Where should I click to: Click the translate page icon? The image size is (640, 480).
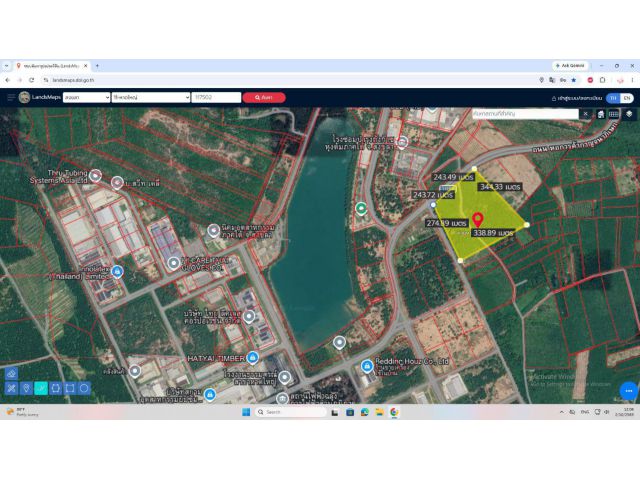tap(552, 80)
